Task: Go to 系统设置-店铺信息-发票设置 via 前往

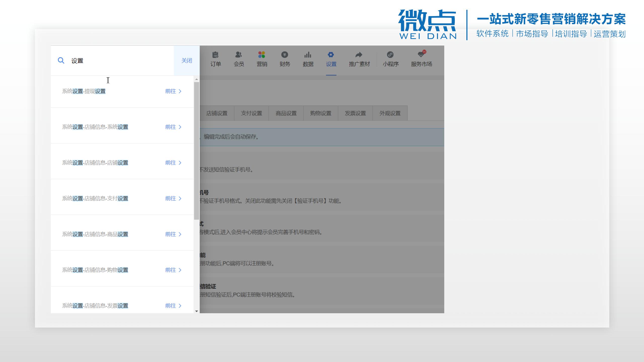Action: [173, 305]
